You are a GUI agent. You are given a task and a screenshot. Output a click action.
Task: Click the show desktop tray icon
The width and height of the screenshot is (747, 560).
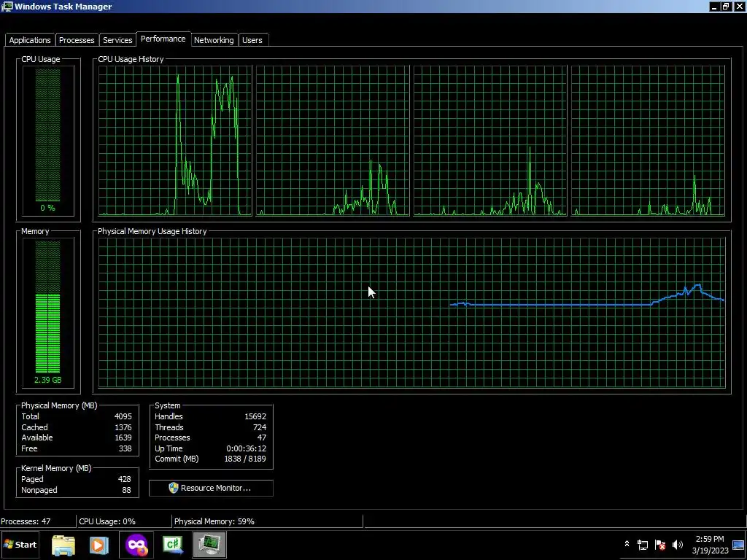739,545
